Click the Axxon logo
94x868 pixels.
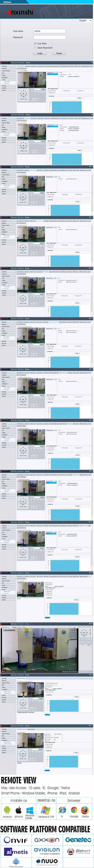pyautogui.click(x=47, y=840)
